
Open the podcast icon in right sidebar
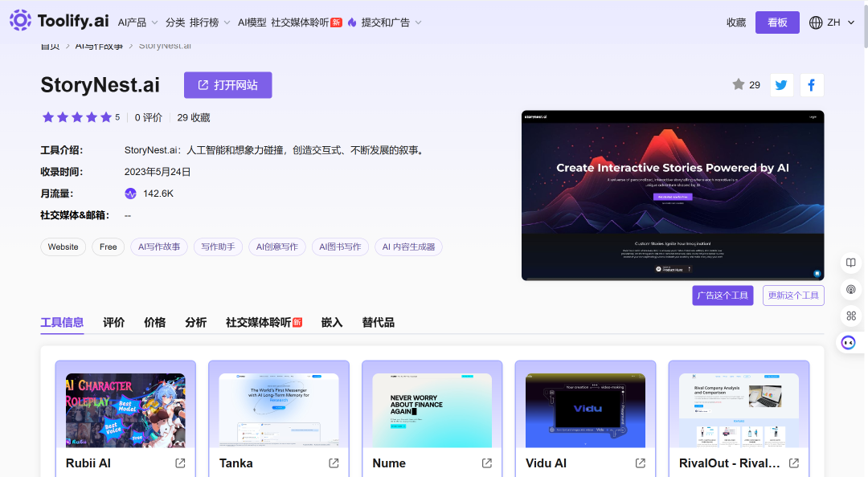(x=851, y=289)
